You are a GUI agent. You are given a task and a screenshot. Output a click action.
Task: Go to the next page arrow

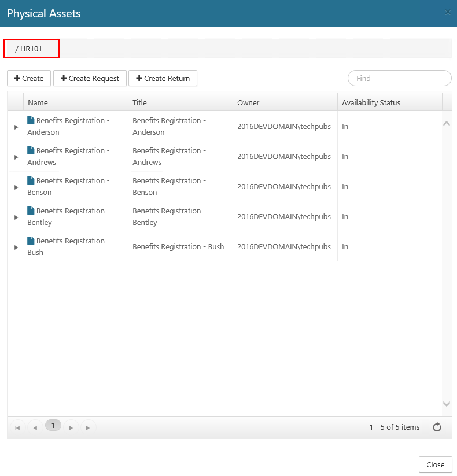pyautogui.click(x=71, y=427)
